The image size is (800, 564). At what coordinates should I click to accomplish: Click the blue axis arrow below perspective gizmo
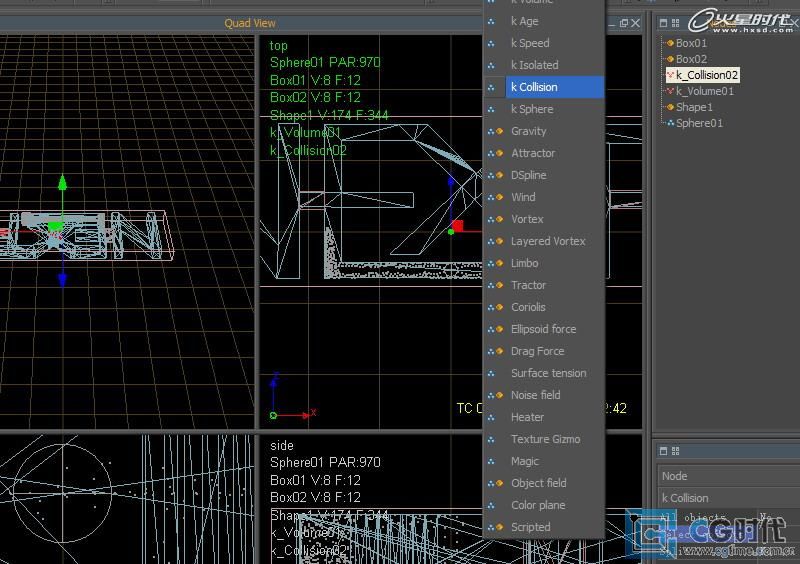point(62,280)
